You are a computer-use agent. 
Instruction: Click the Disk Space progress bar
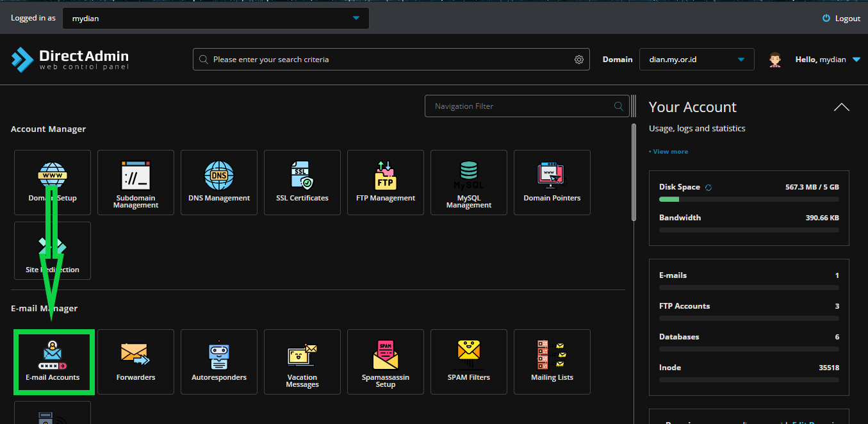click(749, 199)
